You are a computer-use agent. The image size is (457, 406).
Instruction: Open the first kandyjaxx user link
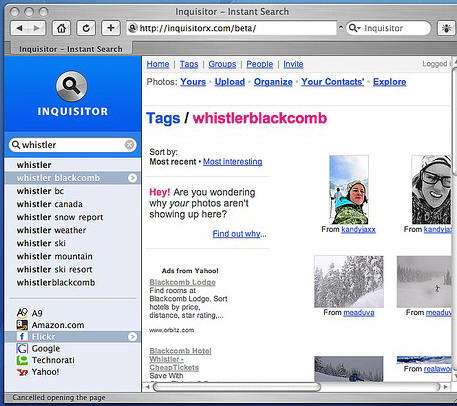358,229
